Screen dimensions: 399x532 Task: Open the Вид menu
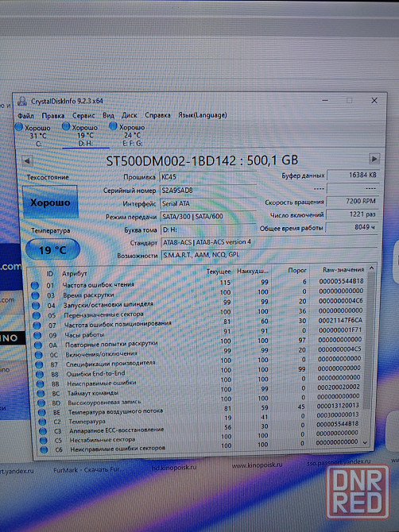[108, 115]
